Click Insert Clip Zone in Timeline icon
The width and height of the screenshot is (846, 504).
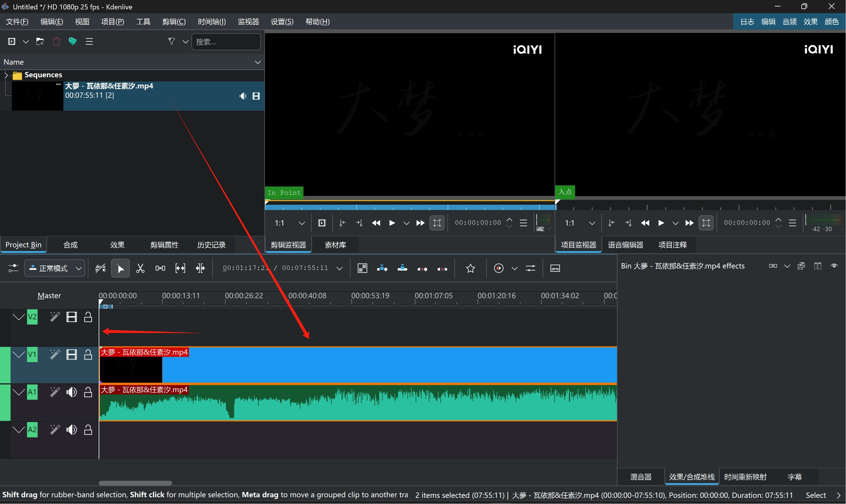click(x=382, y=269)
